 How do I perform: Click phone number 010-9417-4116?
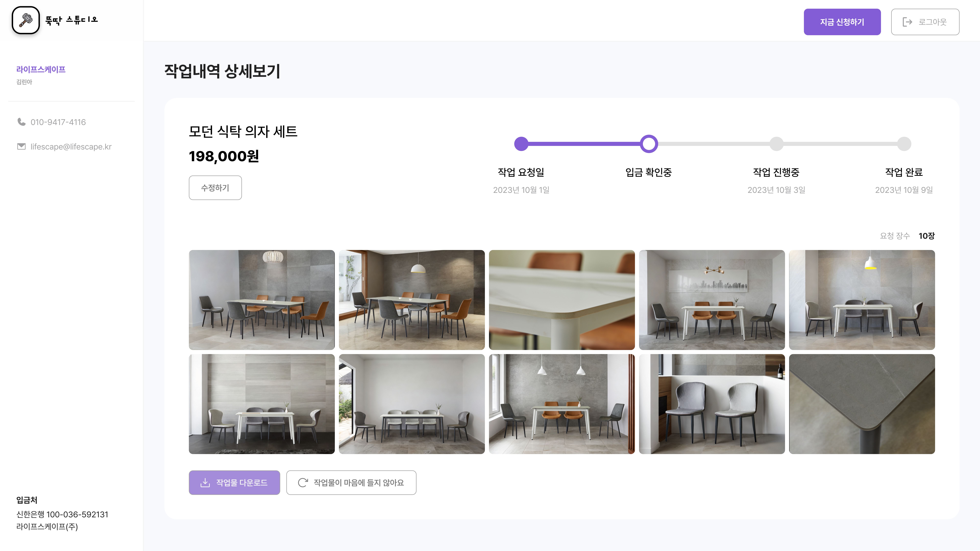[x=58, y=122]
